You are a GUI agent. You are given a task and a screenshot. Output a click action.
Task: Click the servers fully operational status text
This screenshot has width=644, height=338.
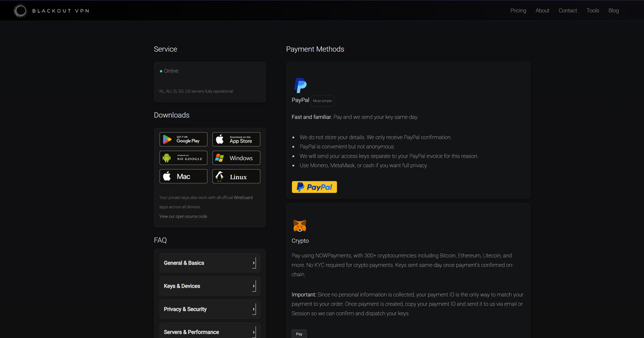(196, 91)
